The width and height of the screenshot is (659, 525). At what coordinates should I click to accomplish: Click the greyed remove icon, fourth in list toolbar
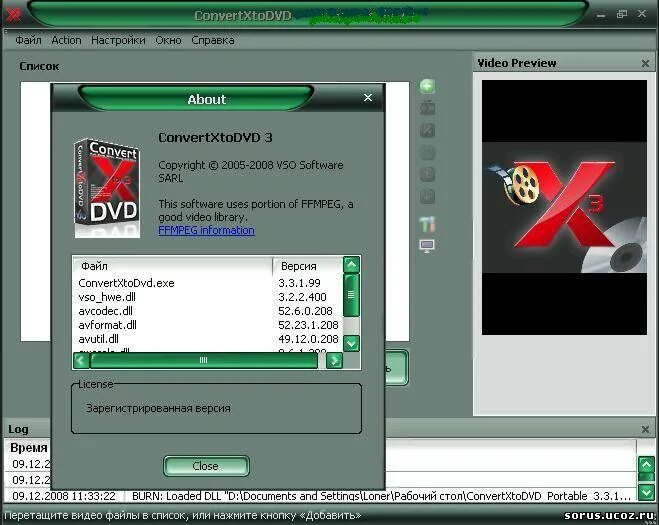(x=427, y=152)
